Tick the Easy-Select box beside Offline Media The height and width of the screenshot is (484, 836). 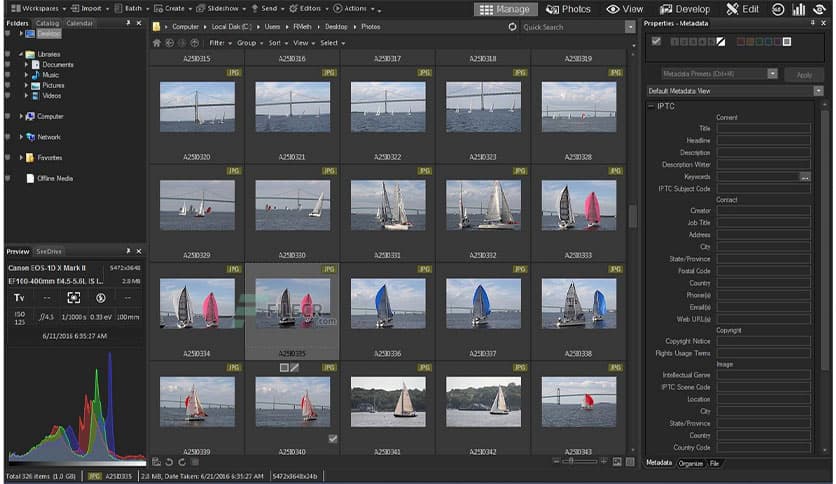point(7,179)
